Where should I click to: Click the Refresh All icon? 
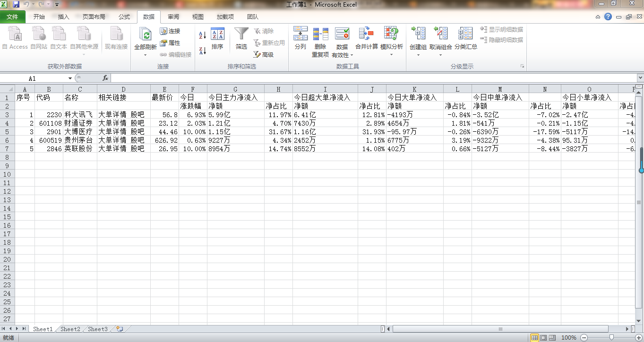[146, 34]
